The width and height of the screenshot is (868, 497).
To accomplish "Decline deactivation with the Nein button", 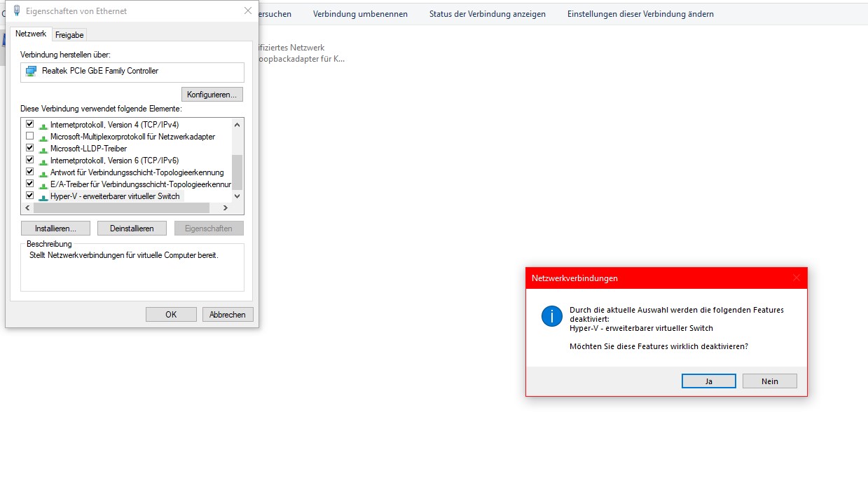I will (770, 381).
